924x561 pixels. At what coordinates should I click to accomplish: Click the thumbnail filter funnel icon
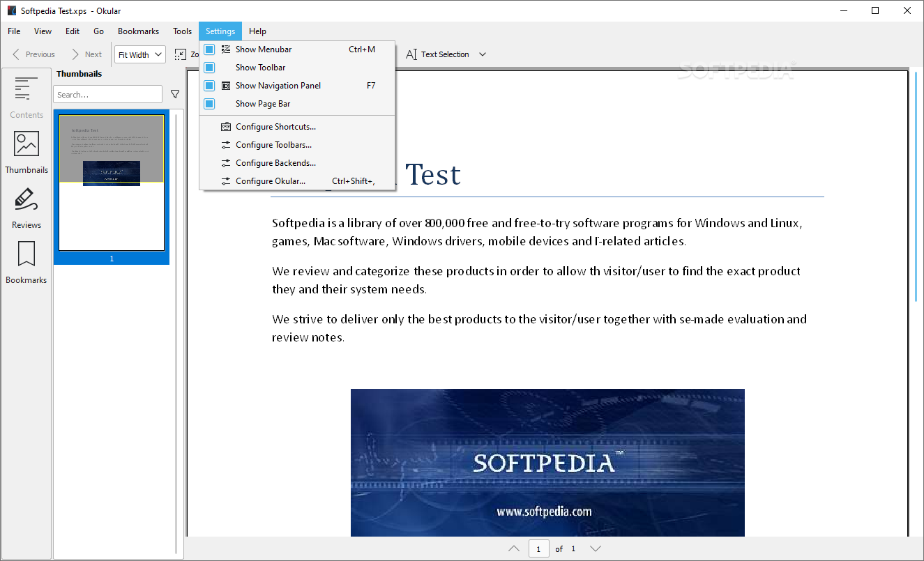175,94
